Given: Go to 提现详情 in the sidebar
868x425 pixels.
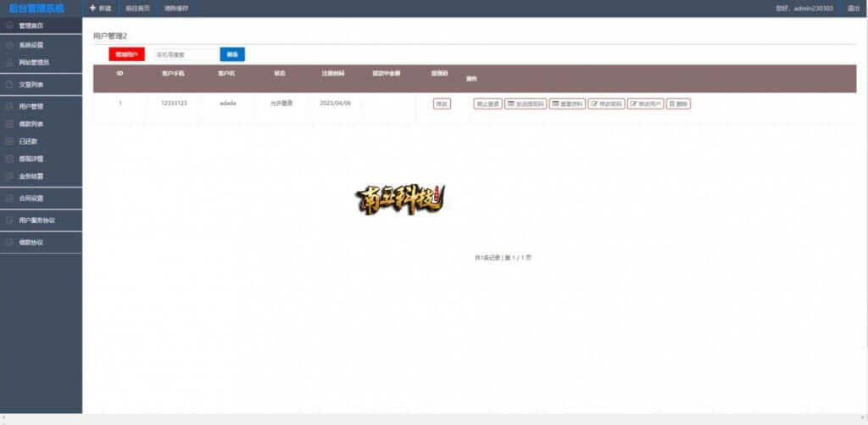Looking at the screenshot, I should (31, 159).
